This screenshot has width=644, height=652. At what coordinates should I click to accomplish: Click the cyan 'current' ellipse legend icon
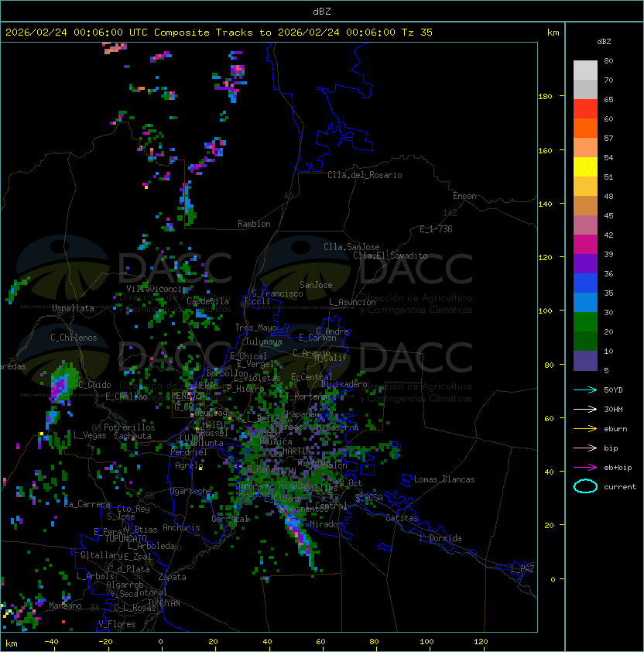[x=585, y=486]
